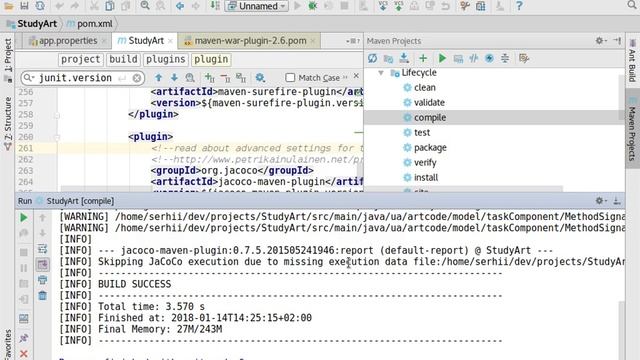Collapse all in Maven Projects toolbar
Viewport: 640px width, 360px height.
point(505,58)
